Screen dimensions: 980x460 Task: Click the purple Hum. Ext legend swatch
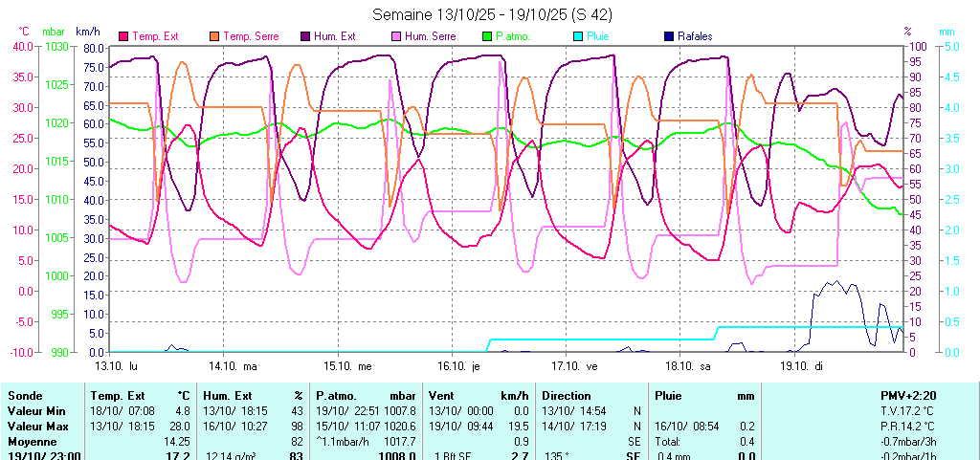(x=305, y=36)
